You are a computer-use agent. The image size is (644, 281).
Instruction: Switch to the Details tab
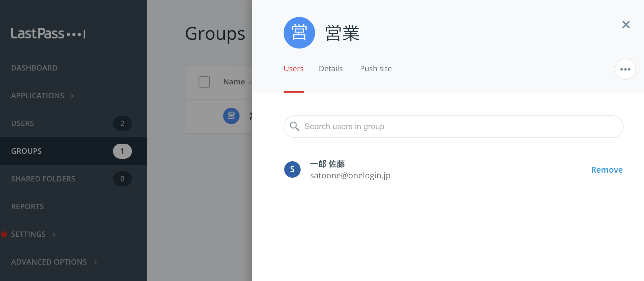tap(330, 69)
